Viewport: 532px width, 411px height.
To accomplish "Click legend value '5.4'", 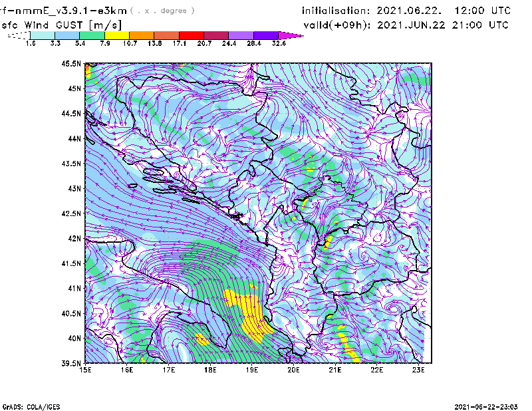I will coord(80,43).
